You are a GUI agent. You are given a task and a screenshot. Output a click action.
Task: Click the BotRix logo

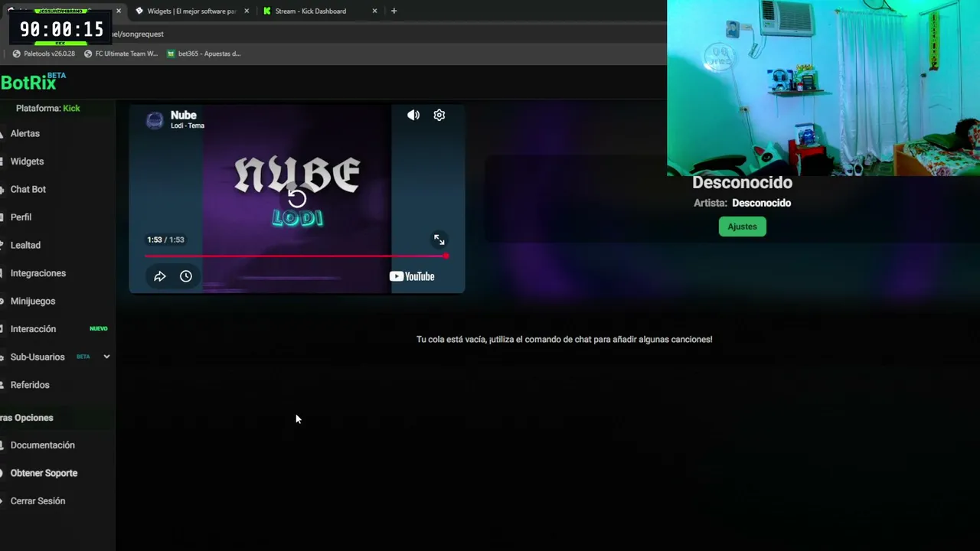[x=33, y=82]
